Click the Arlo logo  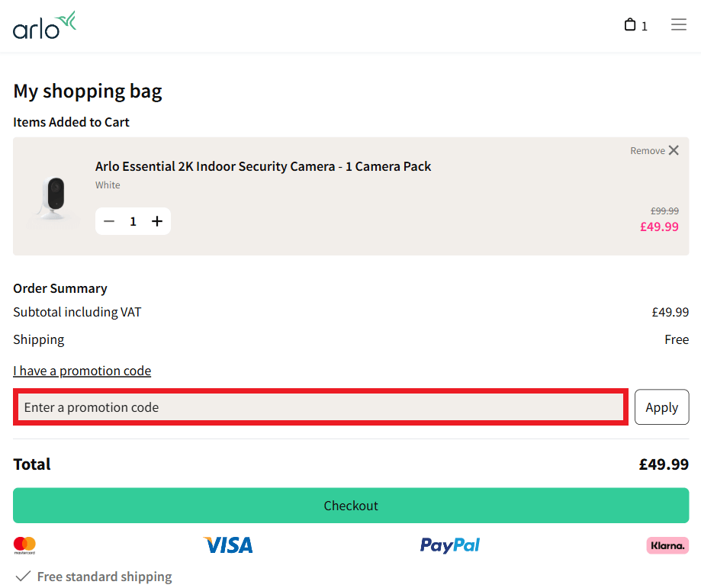(43, 25)
